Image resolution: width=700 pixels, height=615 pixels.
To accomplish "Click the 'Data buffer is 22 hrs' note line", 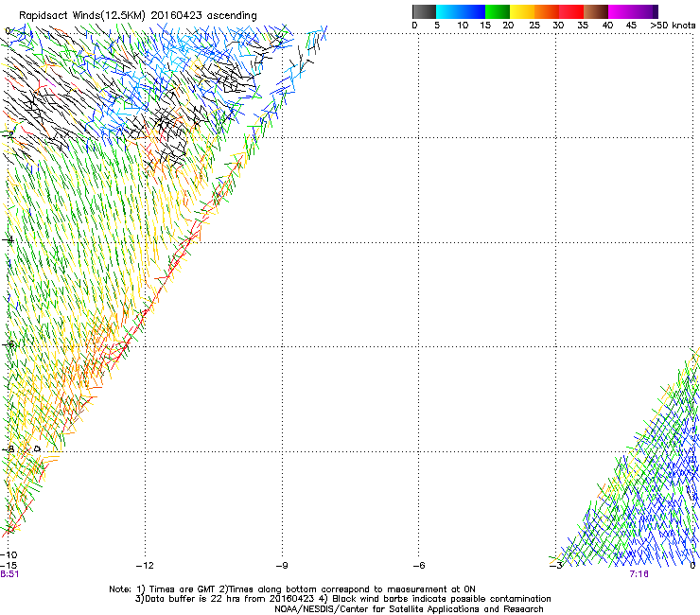I will pyautogui.click(x=342, y=599).
